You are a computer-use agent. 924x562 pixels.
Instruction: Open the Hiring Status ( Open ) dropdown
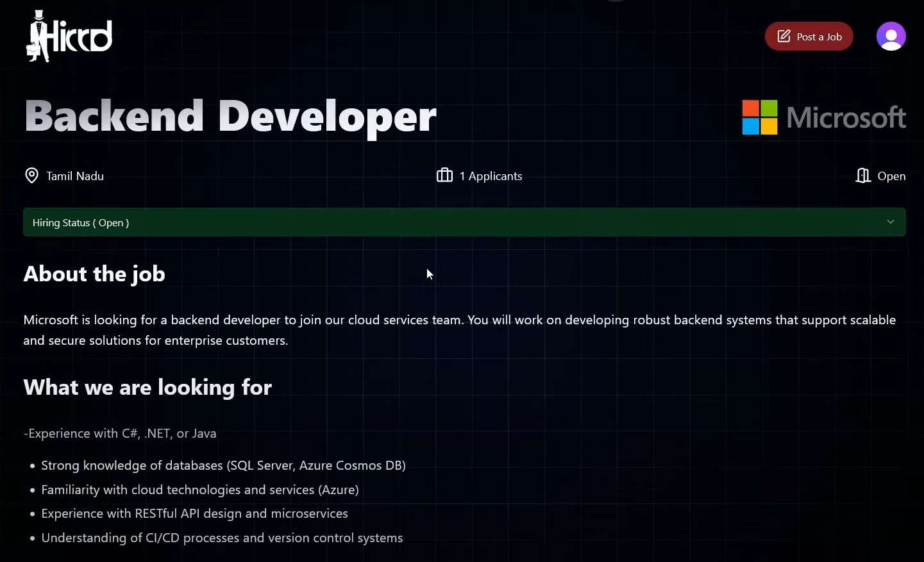point(464,222)
